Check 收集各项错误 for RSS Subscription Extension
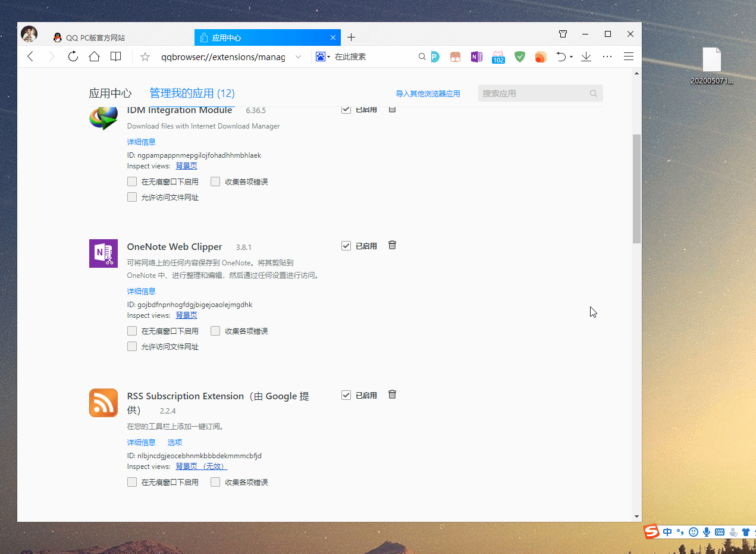 (215, 482)
